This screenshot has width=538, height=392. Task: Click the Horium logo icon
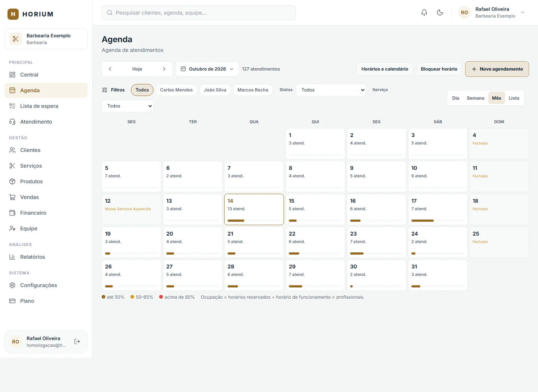click(x=13, y=14)
